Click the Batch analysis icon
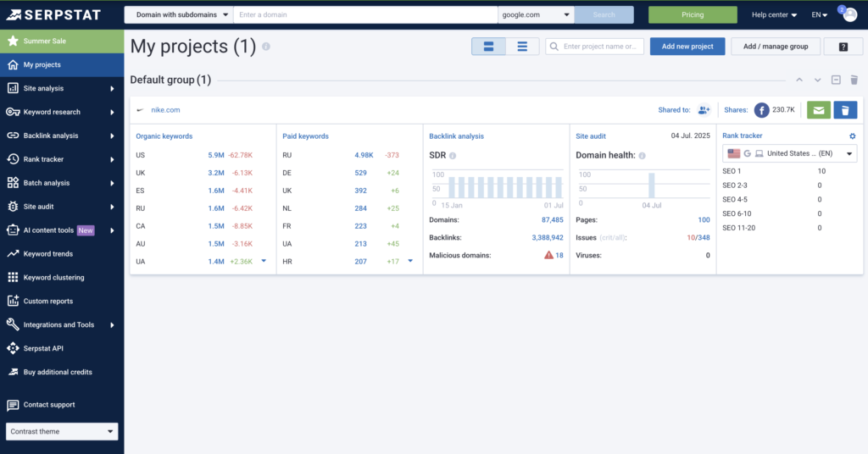This screenshot has height=454, width=868. 13,183
